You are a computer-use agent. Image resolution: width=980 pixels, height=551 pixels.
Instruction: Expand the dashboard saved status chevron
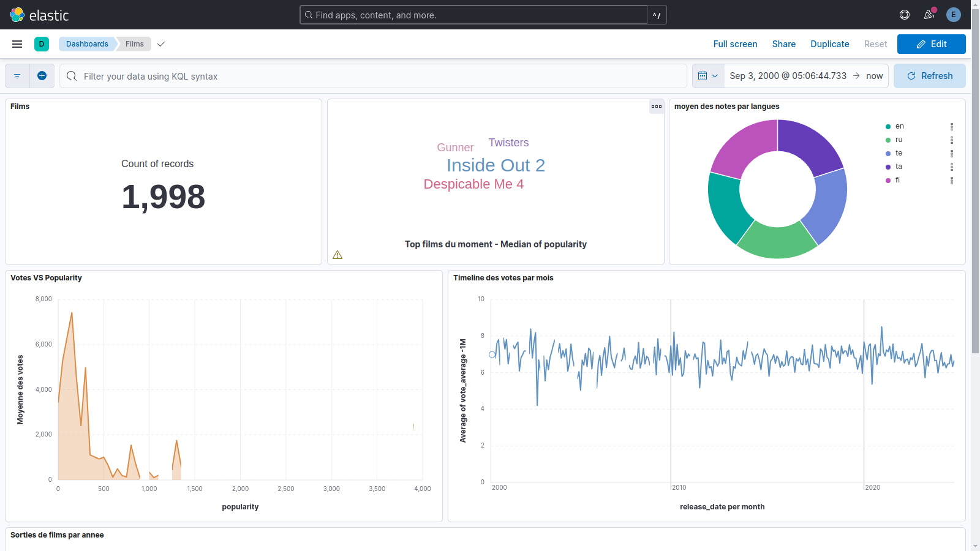(x=161, y=44)
